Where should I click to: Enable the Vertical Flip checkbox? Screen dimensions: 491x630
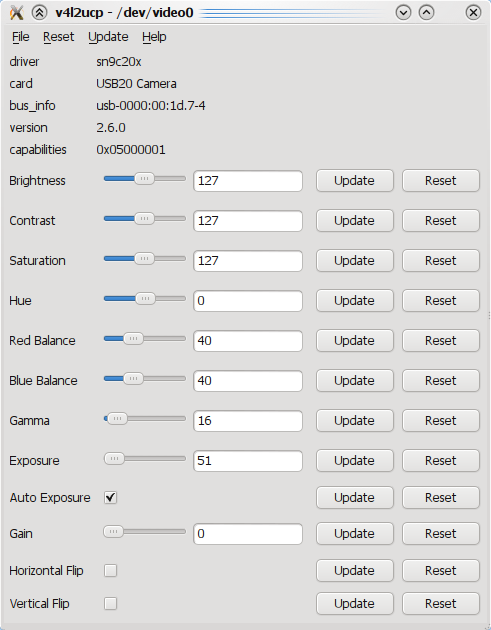(110, 603)
